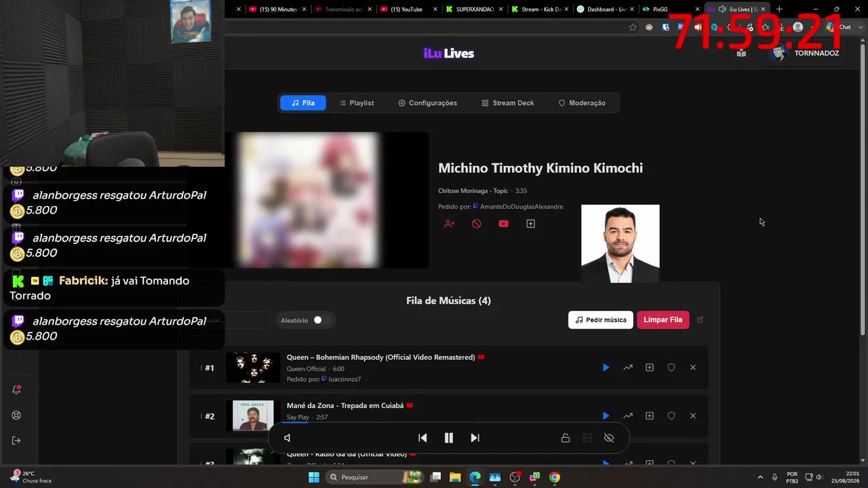The width and height of the screenshot is (868, 488).
Task: Toggle player visibility with crossed-eye icon
Action: (609, 438)
